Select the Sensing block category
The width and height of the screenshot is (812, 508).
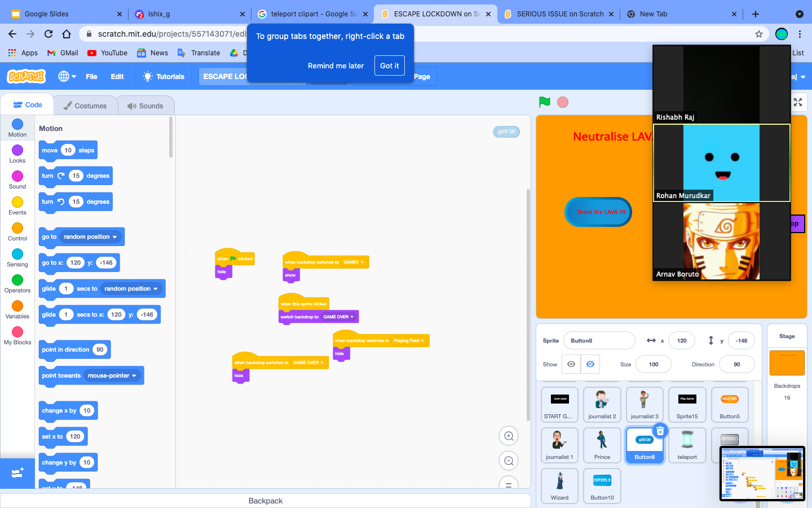pyautogui.click(x=17, y=257)
